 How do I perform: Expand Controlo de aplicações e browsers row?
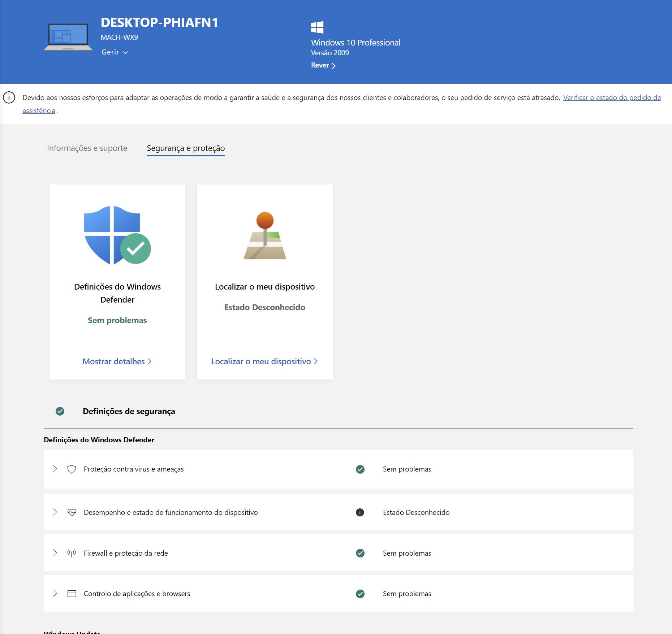coord(55,593)
